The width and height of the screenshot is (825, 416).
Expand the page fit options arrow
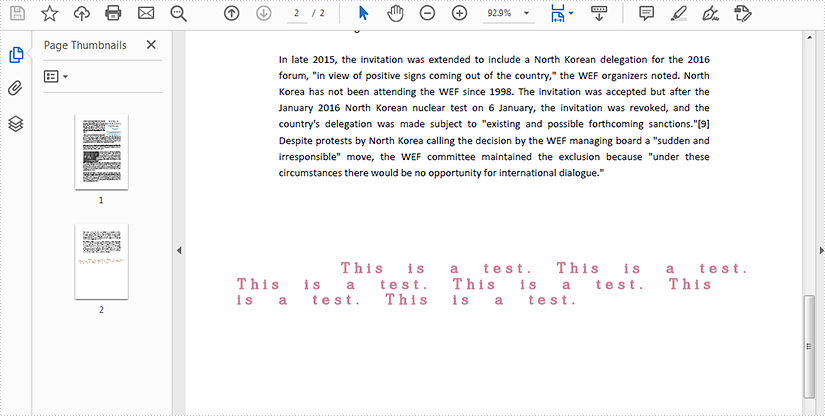(x=571, y=14)
